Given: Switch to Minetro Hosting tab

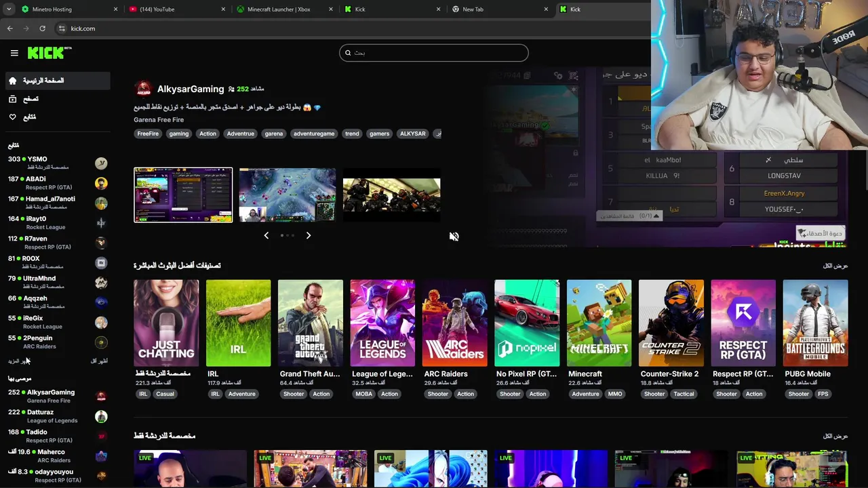Looking at the screenshot, I should pyautogui.click(x=68, y=9).
